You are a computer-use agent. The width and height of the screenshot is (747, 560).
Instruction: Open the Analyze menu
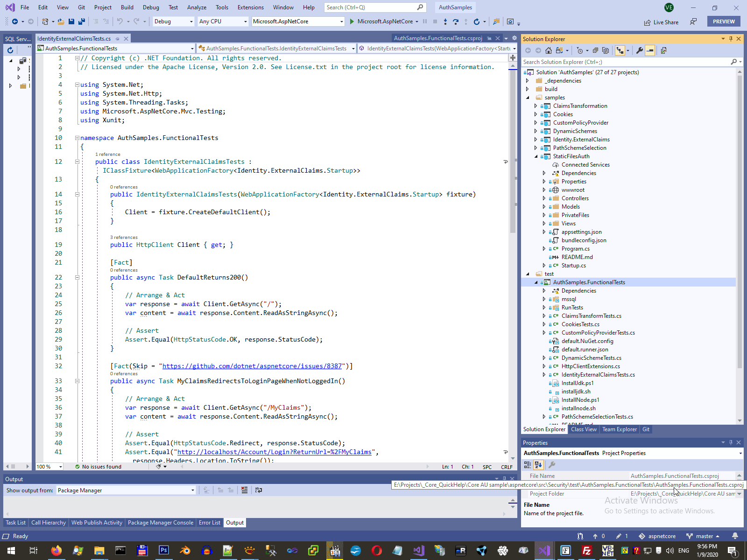point(197,7)
